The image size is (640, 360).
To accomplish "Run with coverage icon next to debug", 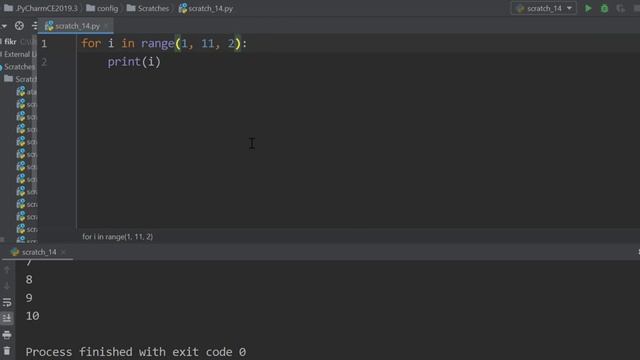I will point(621,8).
